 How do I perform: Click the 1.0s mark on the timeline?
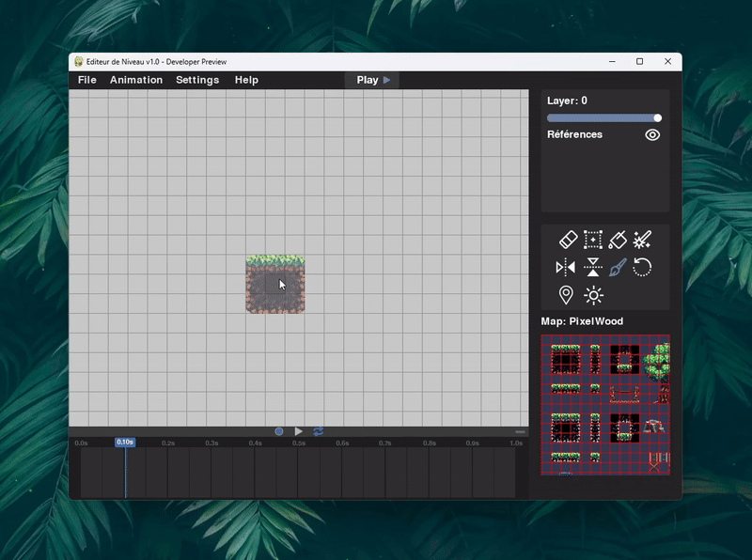click(x=516, y=443)
